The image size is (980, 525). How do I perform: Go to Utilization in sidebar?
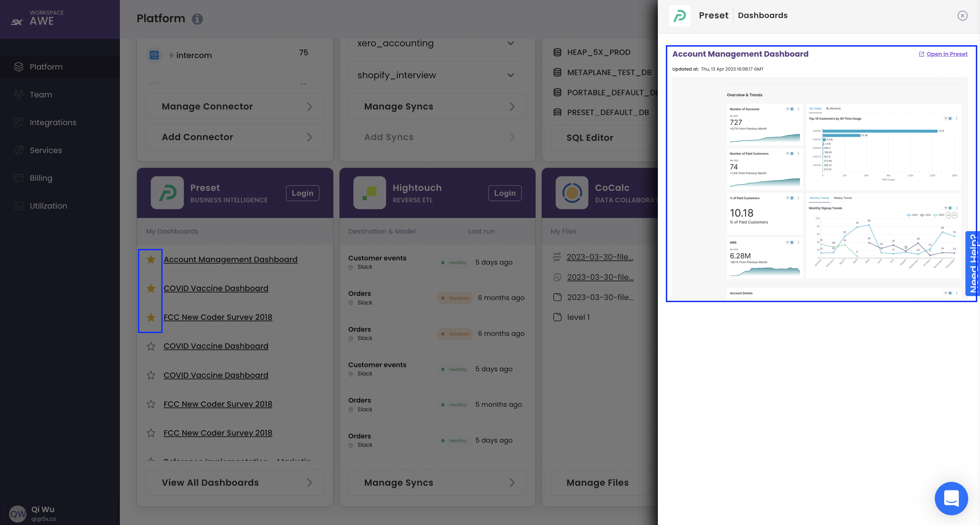48,206
